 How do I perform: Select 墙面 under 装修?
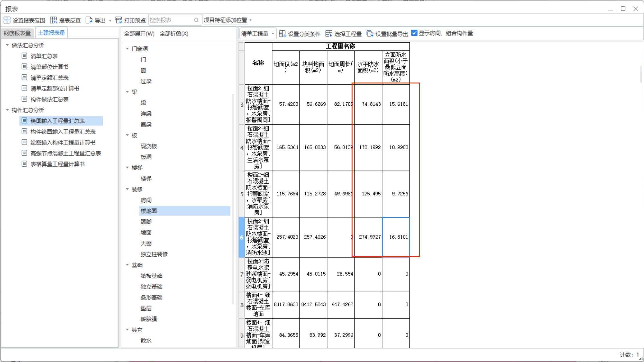tap(146, 232)
